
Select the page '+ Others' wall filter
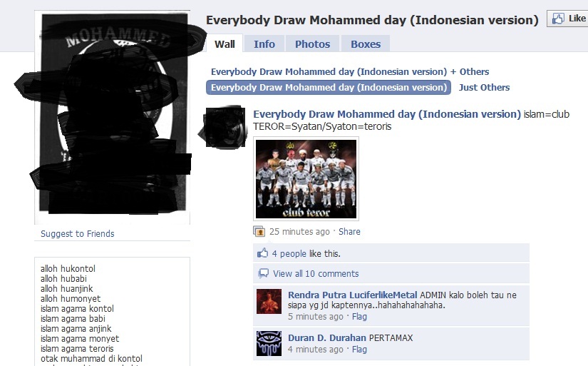(350, 71)
